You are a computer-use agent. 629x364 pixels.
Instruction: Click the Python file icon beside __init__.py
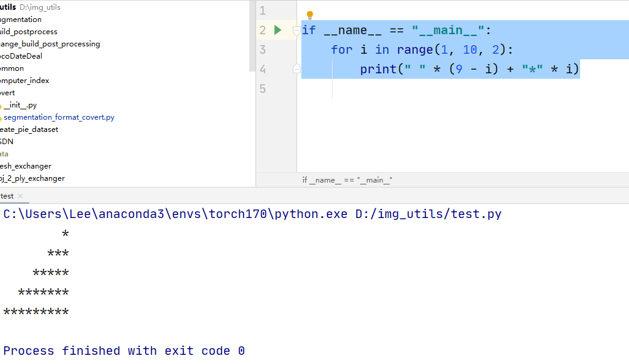point(1,105)
